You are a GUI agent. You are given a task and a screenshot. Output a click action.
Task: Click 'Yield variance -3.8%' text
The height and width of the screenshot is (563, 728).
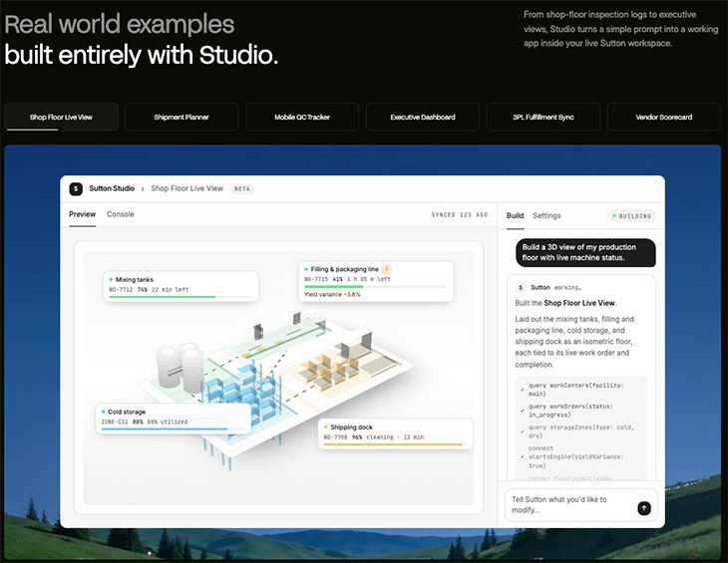tap(332, 295)
